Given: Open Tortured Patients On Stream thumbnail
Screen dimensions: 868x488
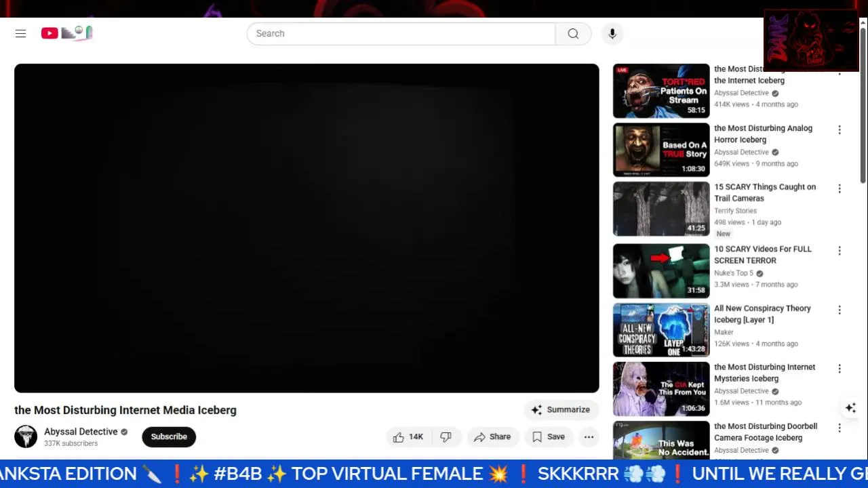Looking at the screenshot, I should click(661, 91).
